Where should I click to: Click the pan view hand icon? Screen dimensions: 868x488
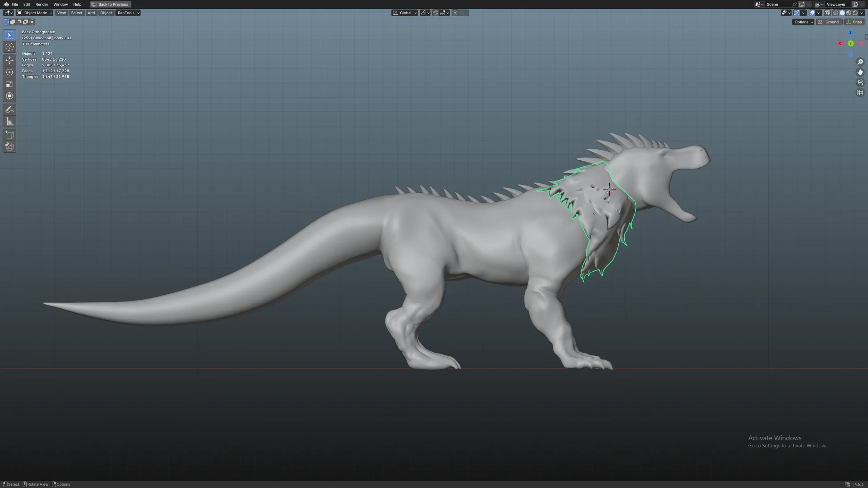[860, 72]
